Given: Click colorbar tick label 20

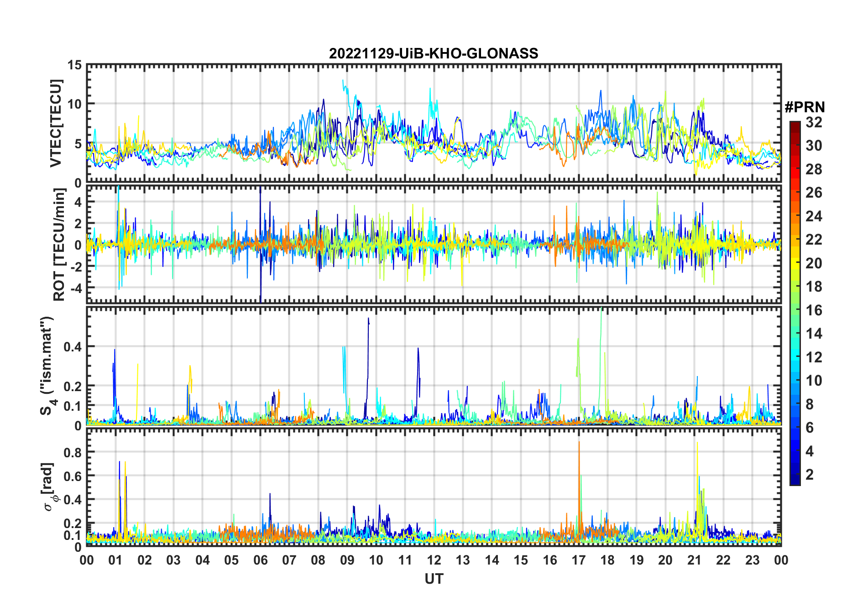Looking at the screenshot, I should click(x=814, y=263).
